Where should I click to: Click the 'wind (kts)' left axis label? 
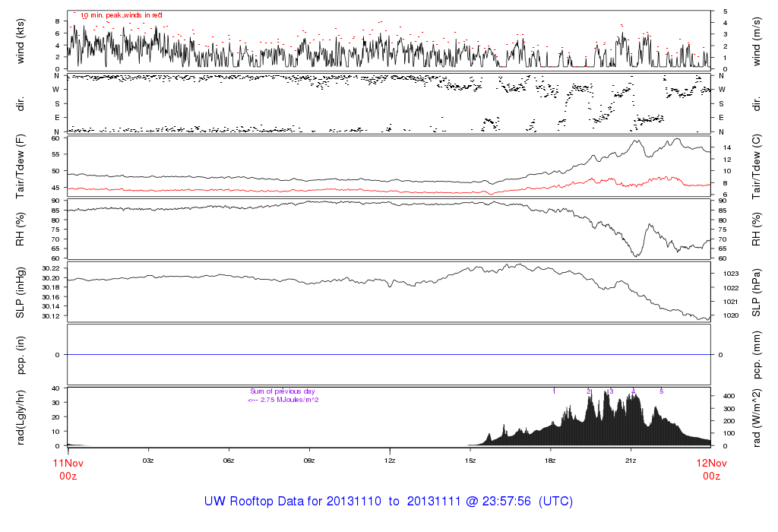(x=21, y=40)
